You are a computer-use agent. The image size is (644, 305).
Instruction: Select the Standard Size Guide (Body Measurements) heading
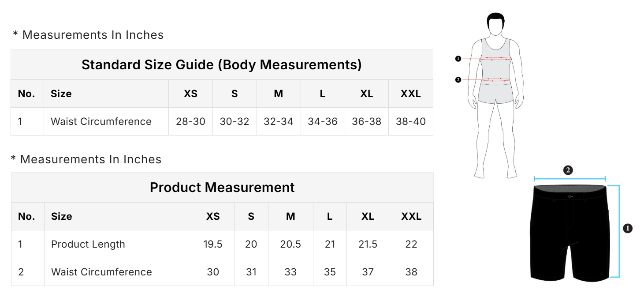coord(222,64)
